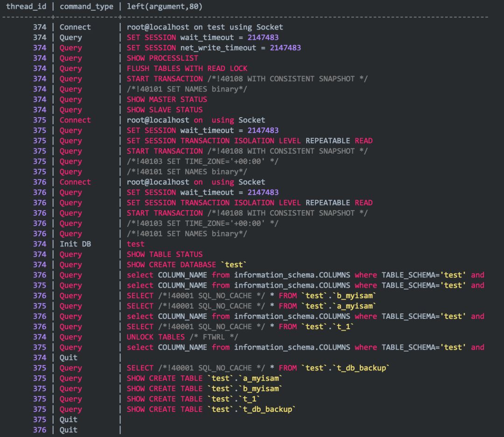Click the SELECT from `test`.`t_1` query
504x437 pixels.
240,327
